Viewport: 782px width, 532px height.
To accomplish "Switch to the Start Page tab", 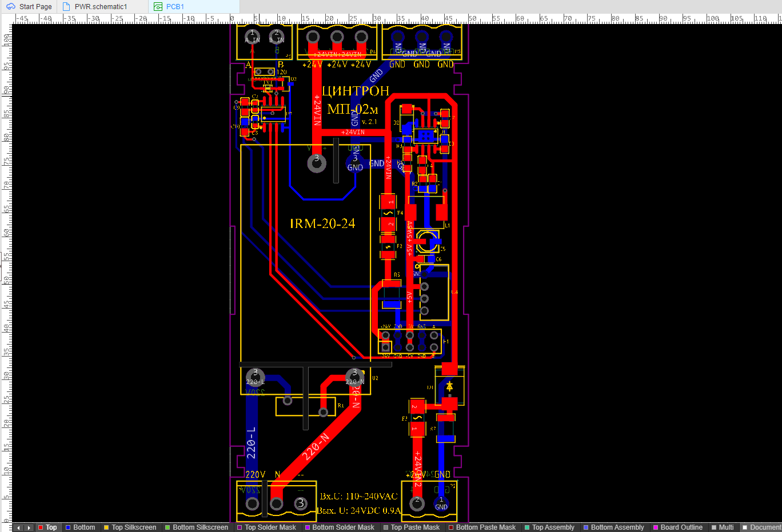I will click(x=29, y=7).
